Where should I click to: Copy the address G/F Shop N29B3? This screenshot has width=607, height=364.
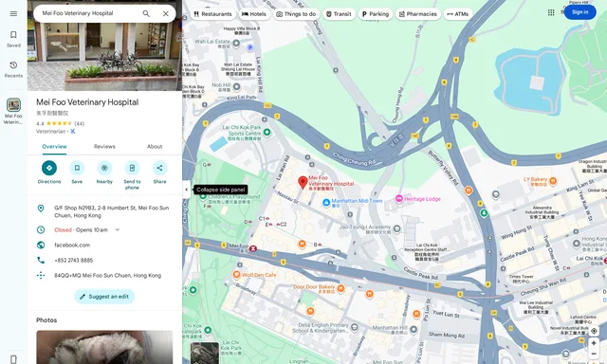tap(104, 211)
